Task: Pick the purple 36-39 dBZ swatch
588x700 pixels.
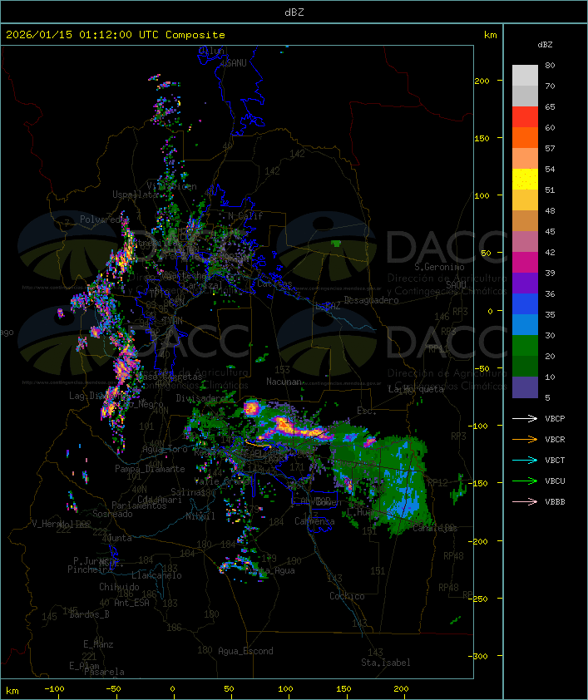Action: [x=525, y=283]
